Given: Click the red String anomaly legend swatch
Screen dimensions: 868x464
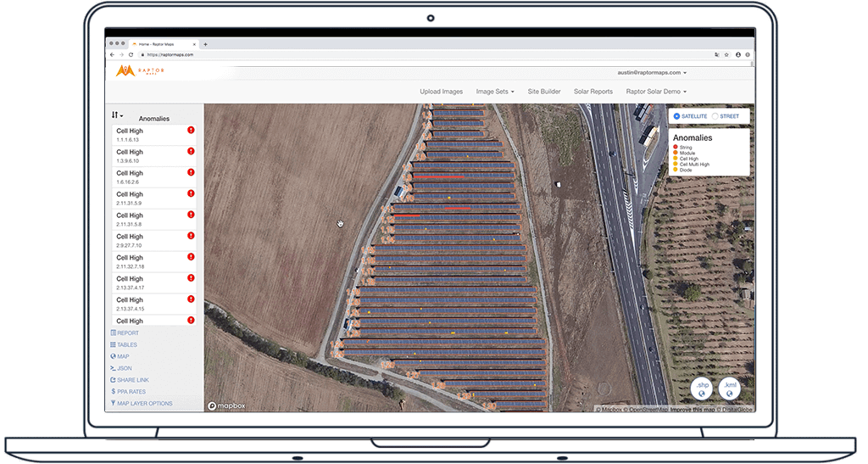Looking at the screenshot, I should (676, 147).
